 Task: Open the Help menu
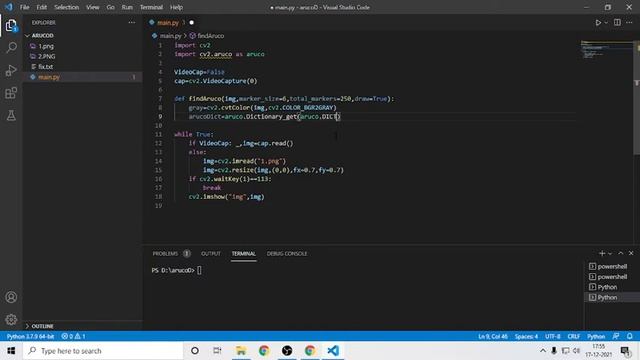[176, 7]
